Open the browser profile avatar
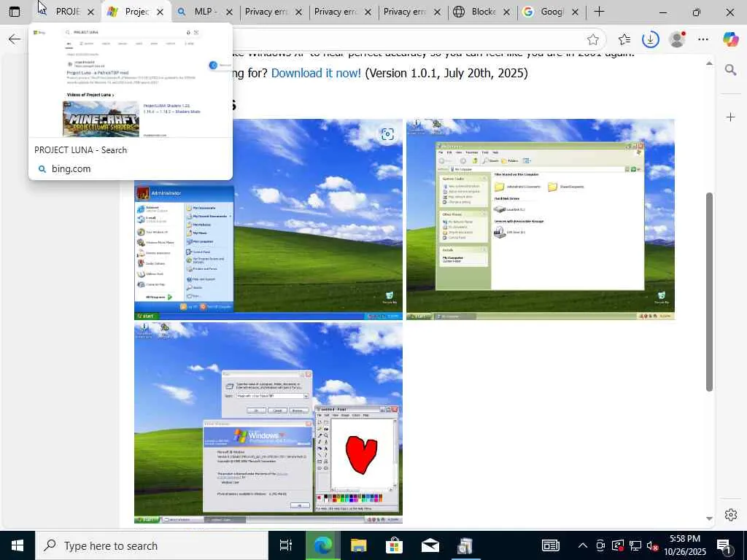747x560 pixels. (677, 39)
